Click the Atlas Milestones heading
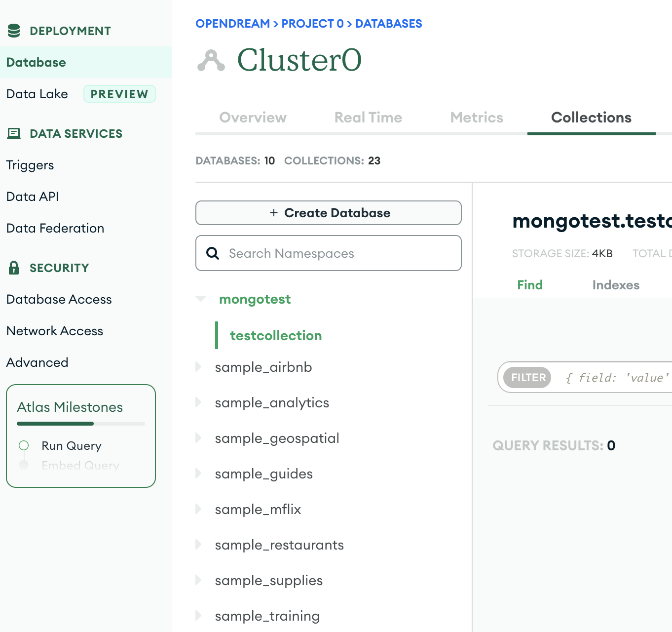Image resolution: width=672 pixels, height=632 pixels. click(70, 407)
